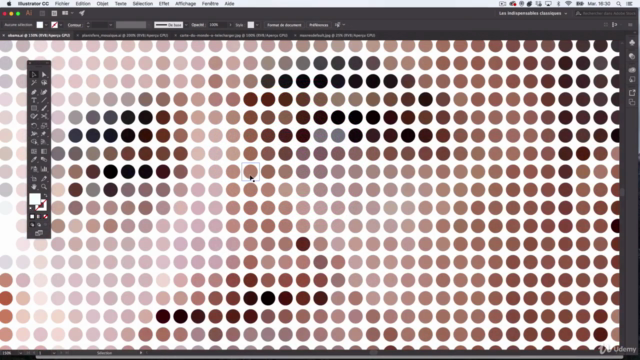
Task: Select the Line Segment tool
Action: (44, 100)
